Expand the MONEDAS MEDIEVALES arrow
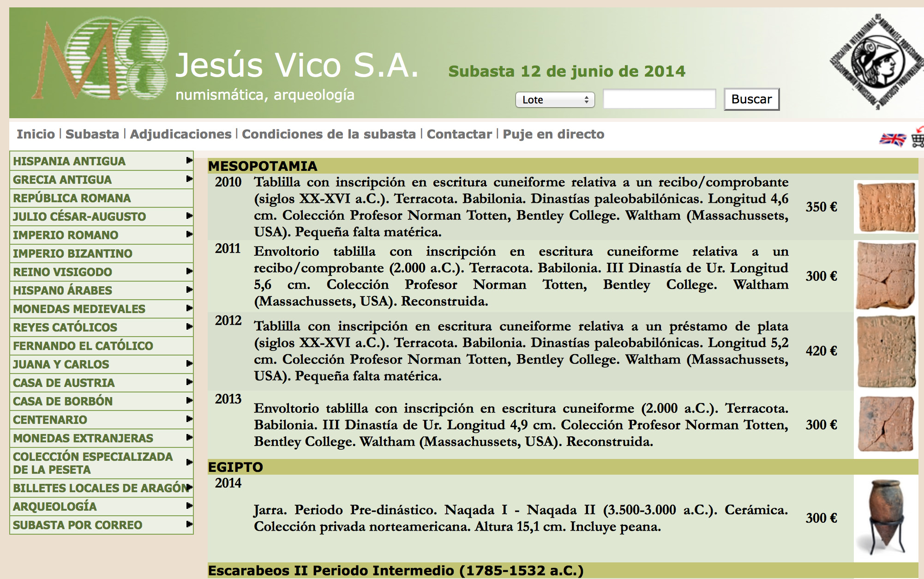Viewport: 924px width, 579px height. click(x=189, y=308)
